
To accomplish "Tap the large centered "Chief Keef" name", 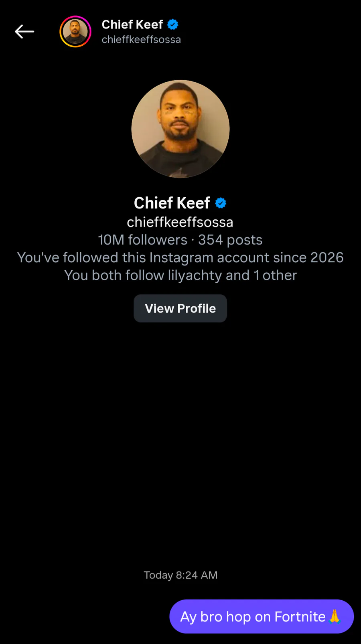I will click(172, 203).
